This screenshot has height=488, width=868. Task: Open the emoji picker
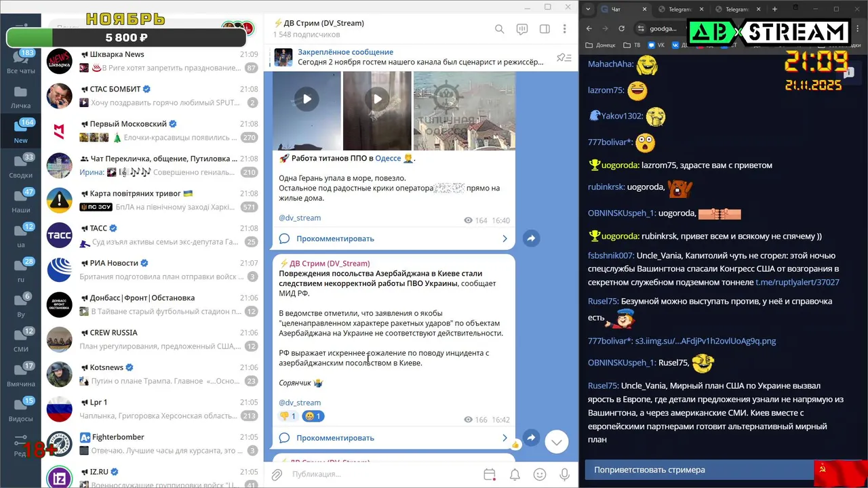point(540,474)
